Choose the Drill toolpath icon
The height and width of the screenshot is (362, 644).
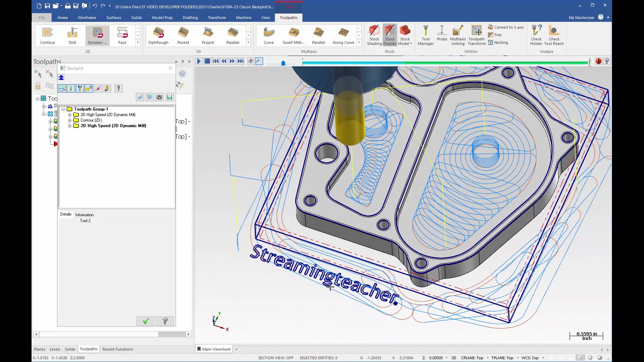(x=72, y=36)
